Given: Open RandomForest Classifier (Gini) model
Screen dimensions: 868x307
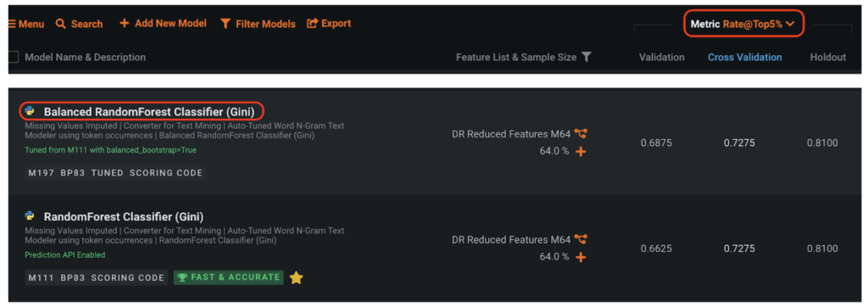Looking at the screenshot, I should click(x=124, y=216).
